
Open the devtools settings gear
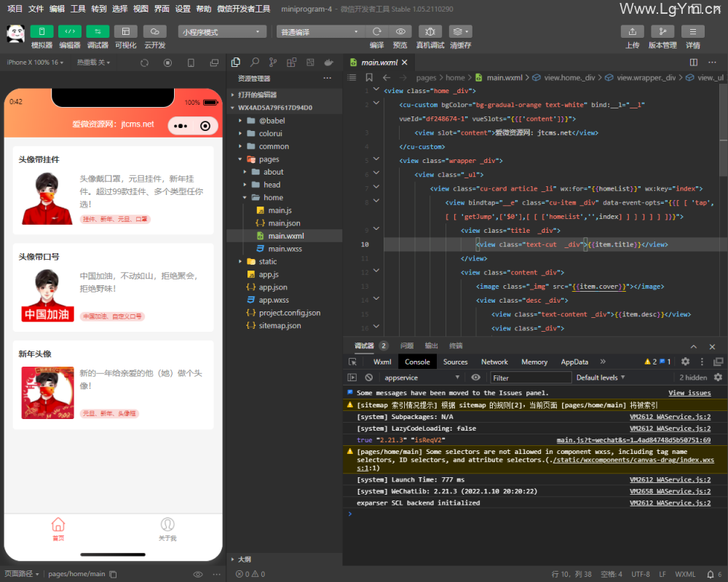685,362
